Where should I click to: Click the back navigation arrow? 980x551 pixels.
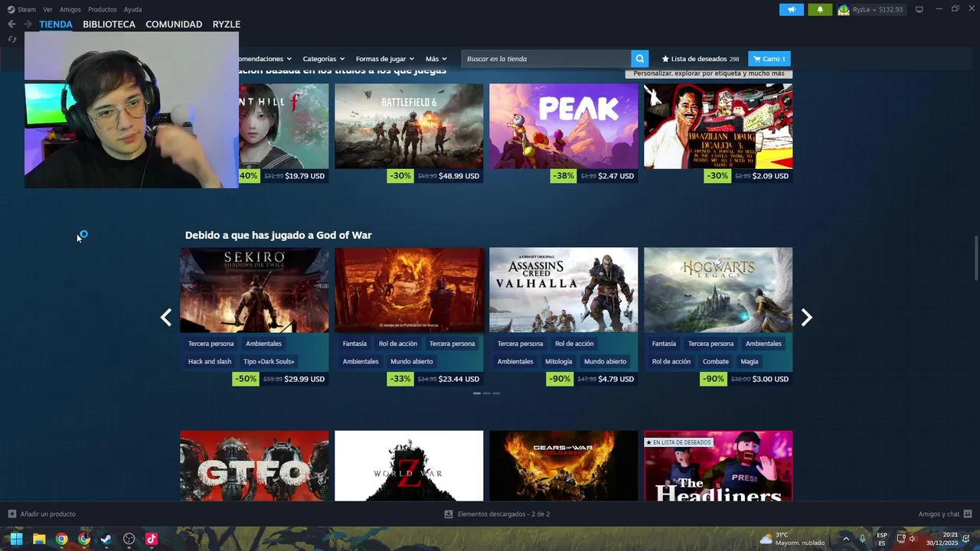[11, 24]
